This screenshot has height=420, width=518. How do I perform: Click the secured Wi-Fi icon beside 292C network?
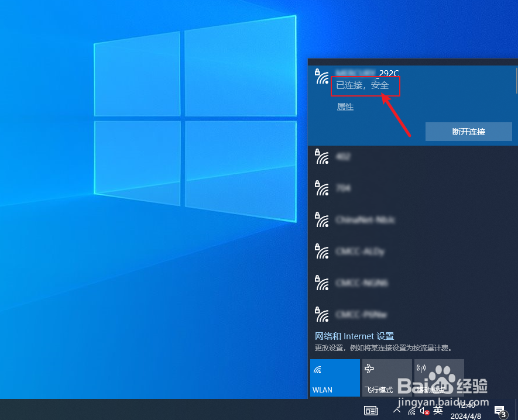click(x=322, y=77)
